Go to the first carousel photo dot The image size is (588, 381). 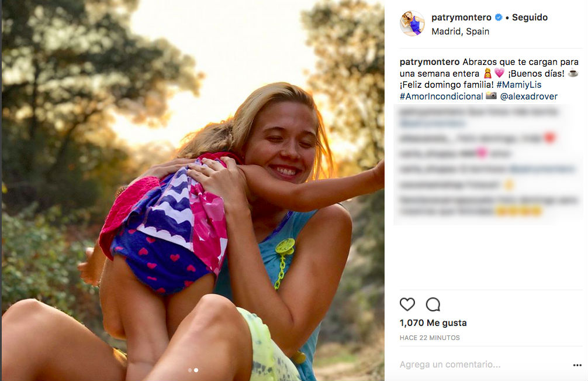pos(189,370)
